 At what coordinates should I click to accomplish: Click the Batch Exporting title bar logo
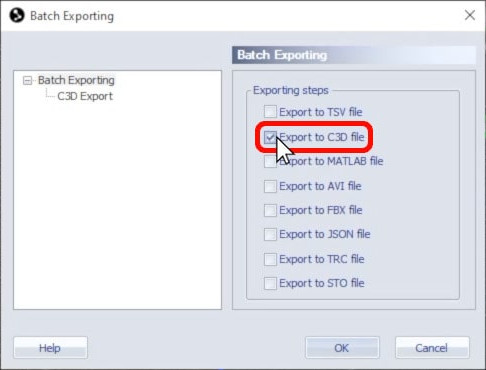(x=17, y=16)
